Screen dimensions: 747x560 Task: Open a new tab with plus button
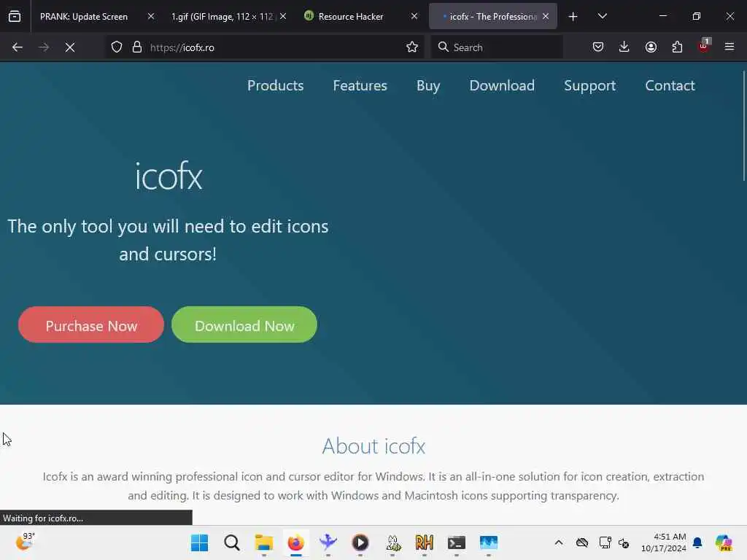point(573,17)
